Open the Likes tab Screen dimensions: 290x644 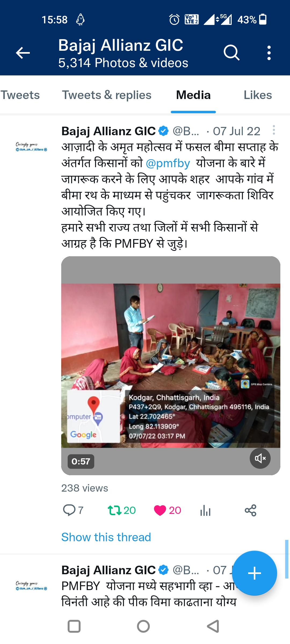pyautogui.click(x=258, y=95)
